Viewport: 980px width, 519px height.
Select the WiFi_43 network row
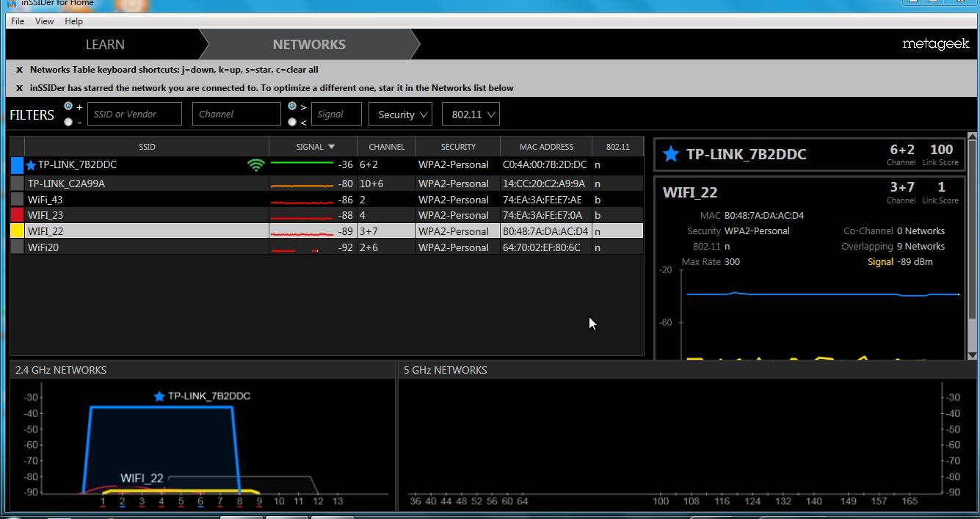point(327,200)
